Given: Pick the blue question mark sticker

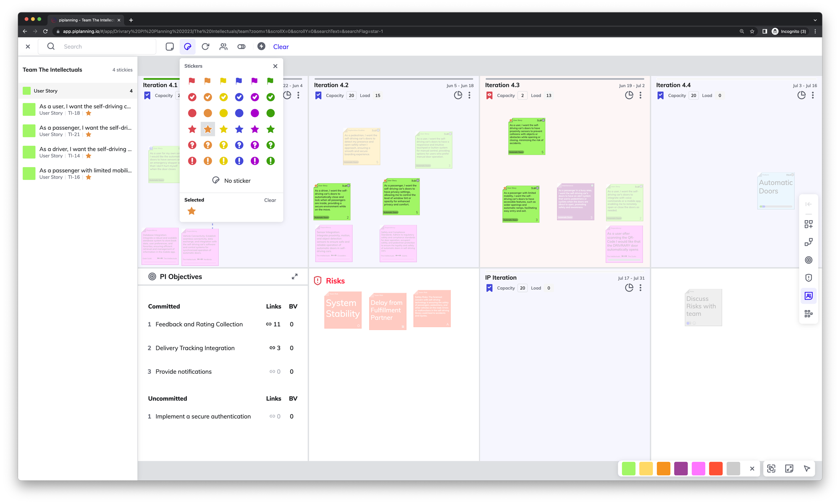Looking at the screenshot, I should click(239, 145).
